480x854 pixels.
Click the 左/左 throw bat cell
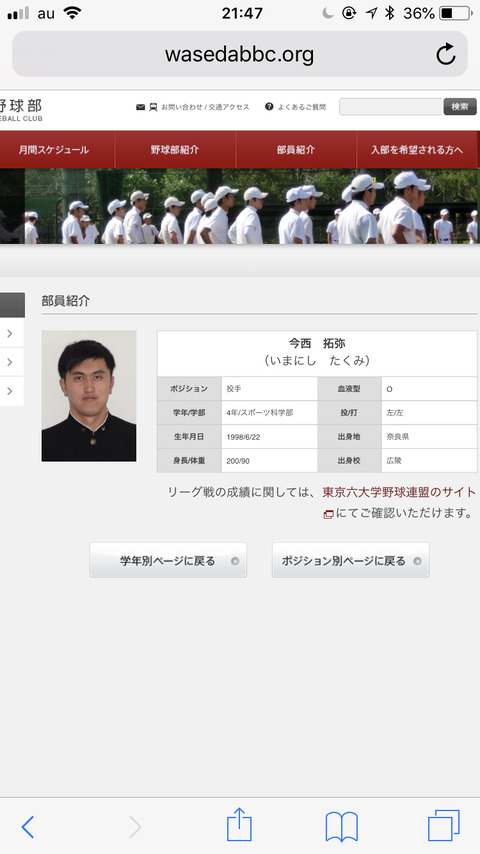pos(429,413)
